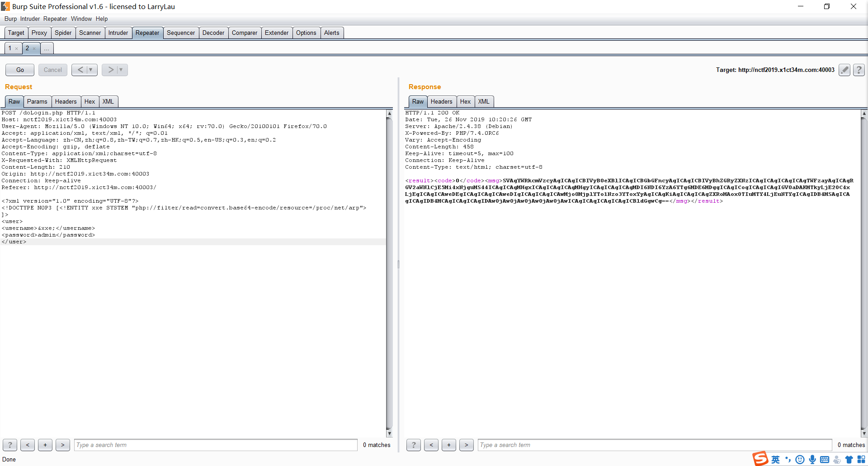Open the Intruder menu in menu bar
Image resolution: width=868 pixels, height=466 pixels.
(x=30, y=19)
